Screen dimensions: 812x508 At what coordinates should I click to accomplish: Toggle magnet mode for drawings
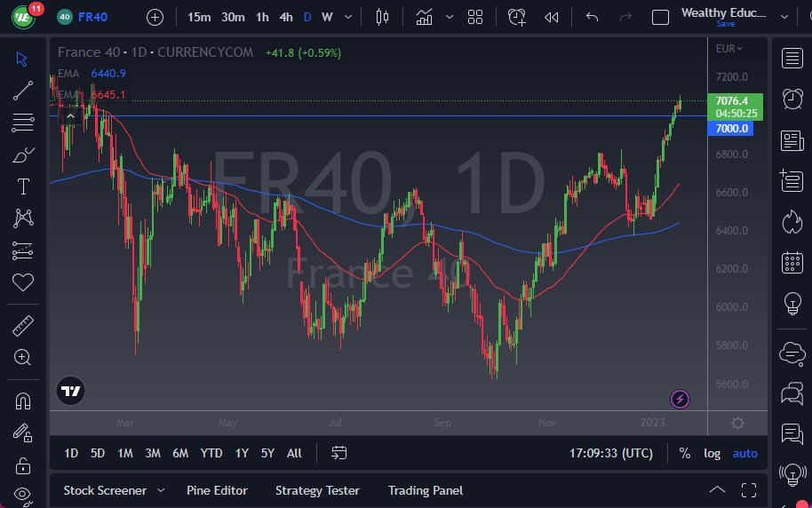point(23,401)
